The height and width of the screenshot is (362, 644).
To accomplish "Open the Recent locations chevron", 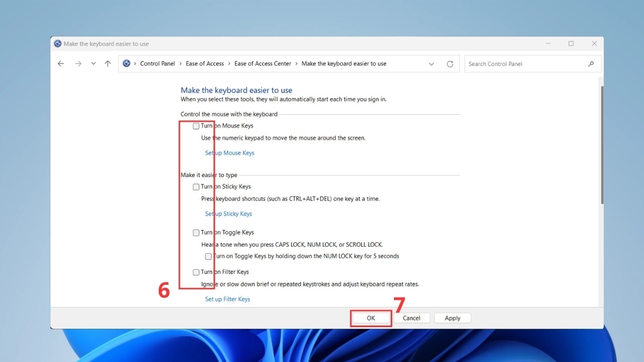I will pyautogui.click(x=93, y=64).
